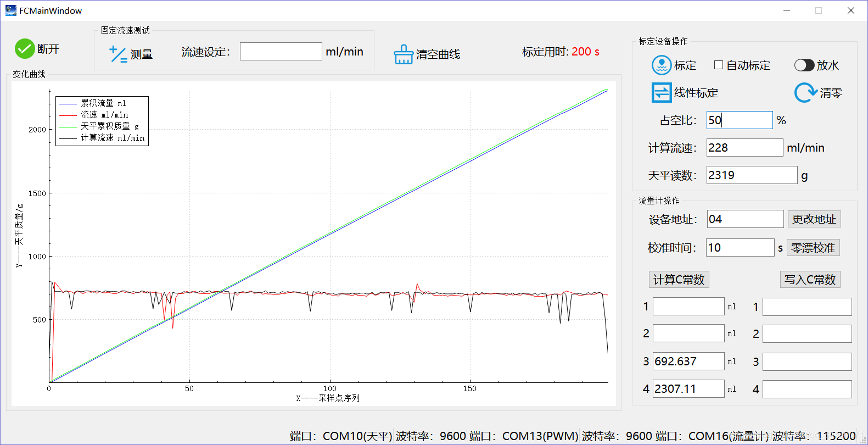Screen dimensions: 868x445
Task: Click the 设备地址 field showing 04
Action: pyautogui.click(x=745, y=219)
